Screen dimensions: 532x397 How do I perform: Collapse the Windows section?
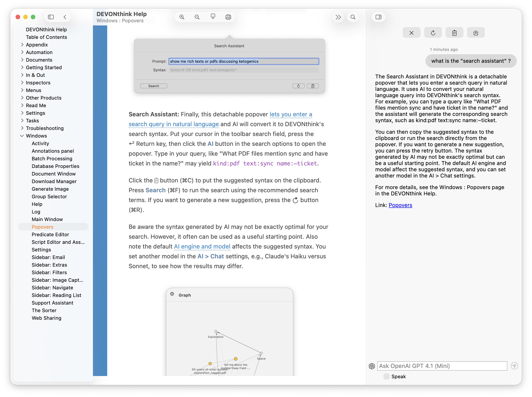22,136
